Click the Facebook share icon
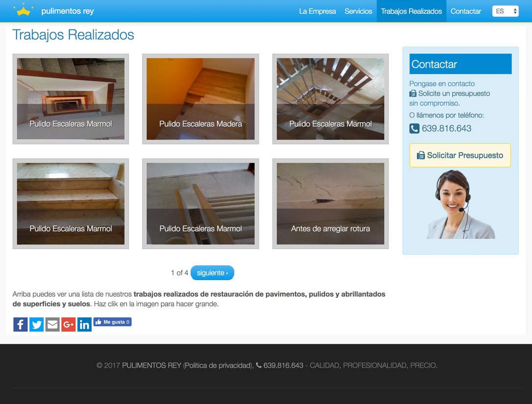This screenshot has height=404, width=532. pyautogui.click(x=20, y=324)
